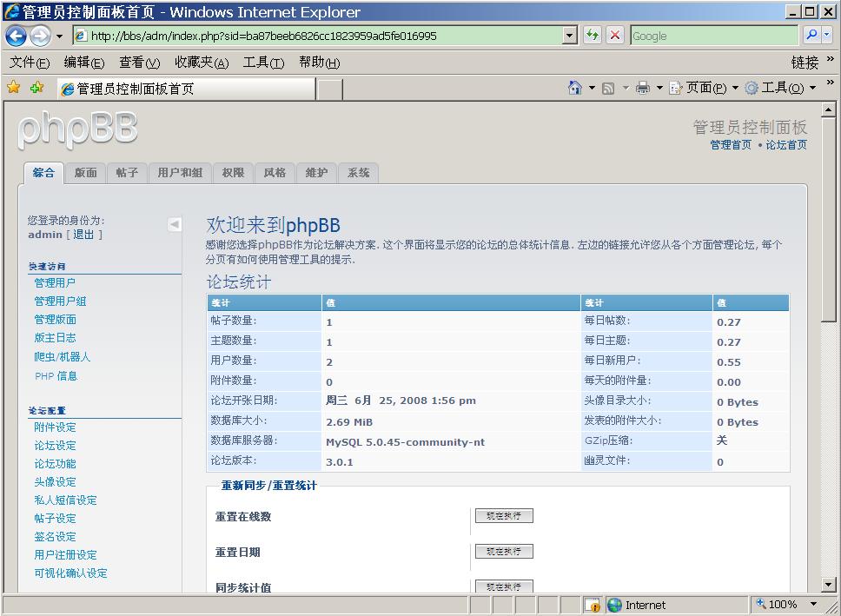Collapse the sidebar with the arrow toggle

click(175, 224)
